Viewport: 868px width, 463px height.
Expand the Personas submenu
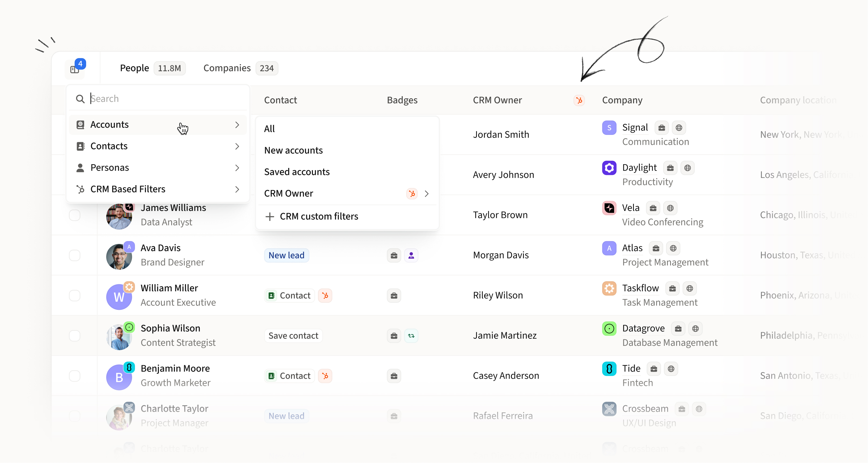(x=158, y=168)
